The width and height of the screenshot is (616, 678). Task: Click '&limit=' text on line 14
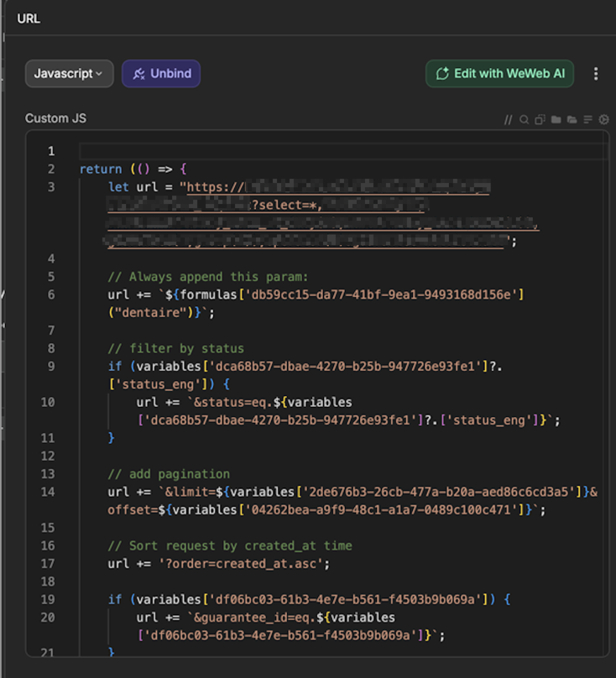(x=190, y=492)
